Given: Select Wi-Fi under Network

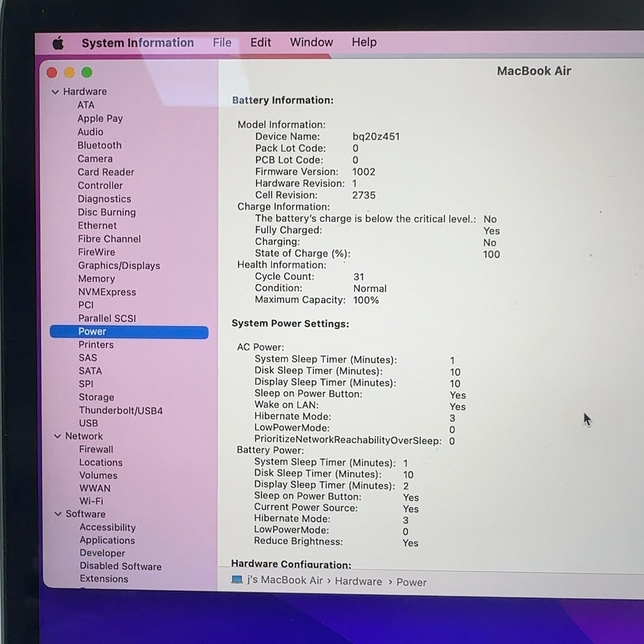Looking at the screenshot, I should [91, 501].
